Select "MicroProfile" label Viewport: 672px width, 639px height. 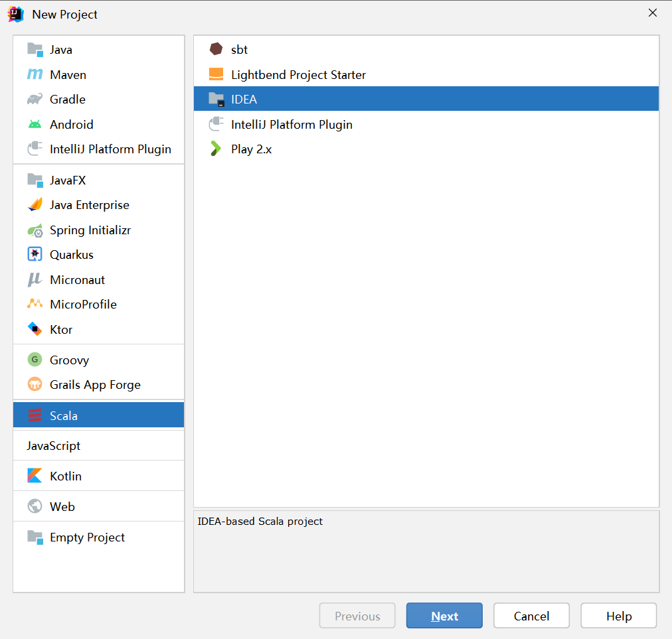tap(83, 305)
